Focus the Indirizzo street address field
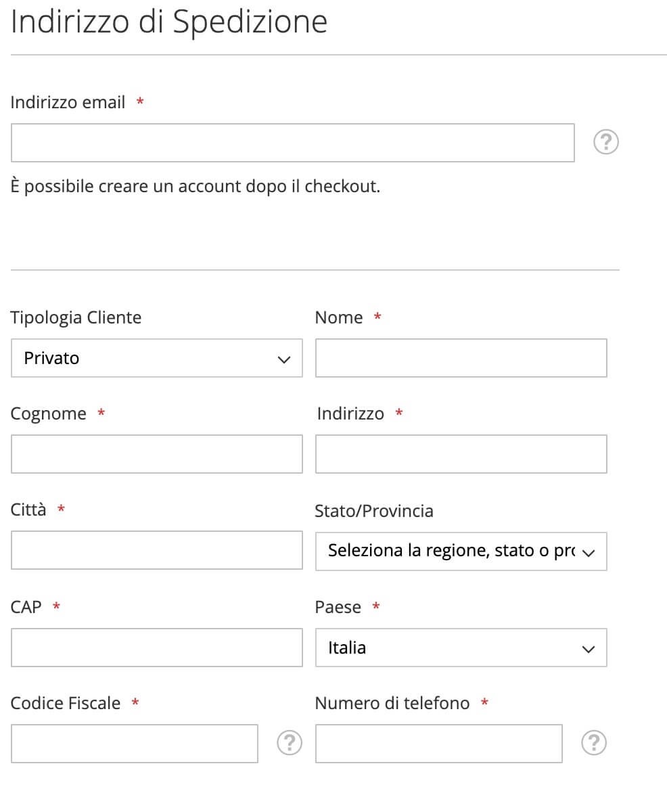Screen dimensions: 667x812 461,454
